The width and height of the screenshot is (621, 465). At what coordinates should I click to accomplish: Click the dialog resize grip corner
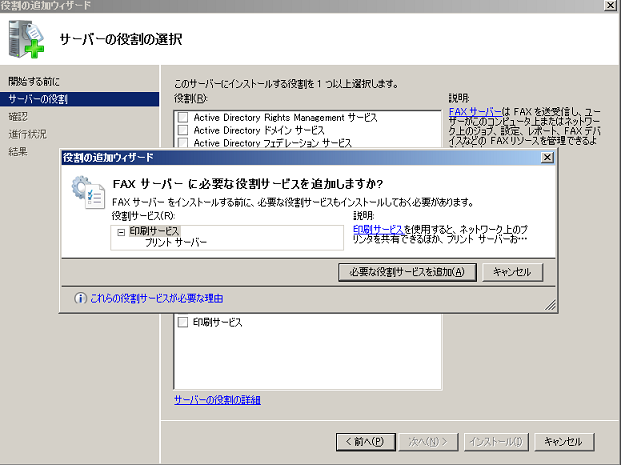[x=550, y=305]
